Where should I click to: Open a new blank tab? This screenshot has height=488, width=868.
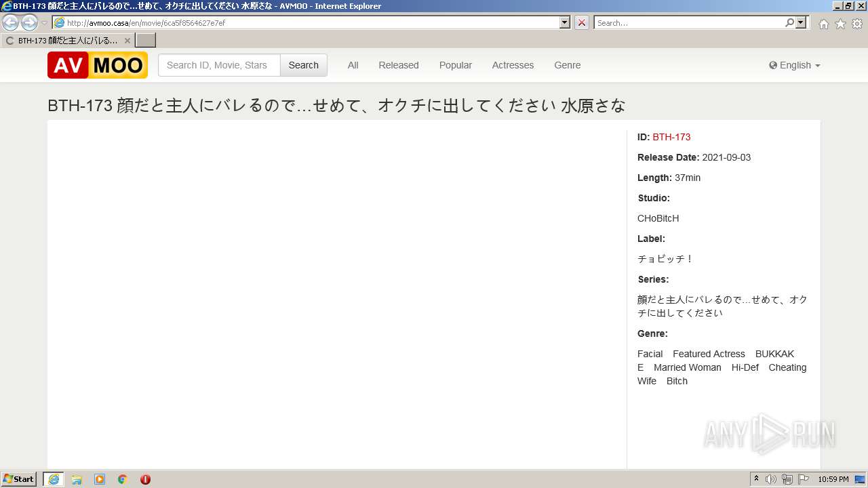pyautogui.click(x=146, y=40)
